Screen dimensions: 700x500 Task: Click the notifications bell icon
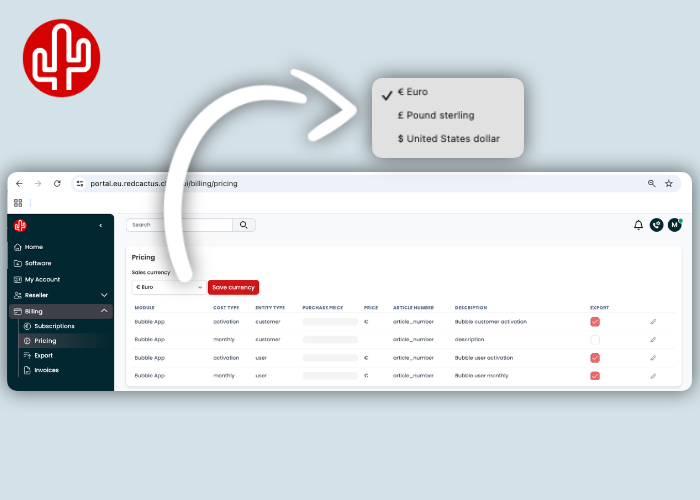(x=638, y=225)
